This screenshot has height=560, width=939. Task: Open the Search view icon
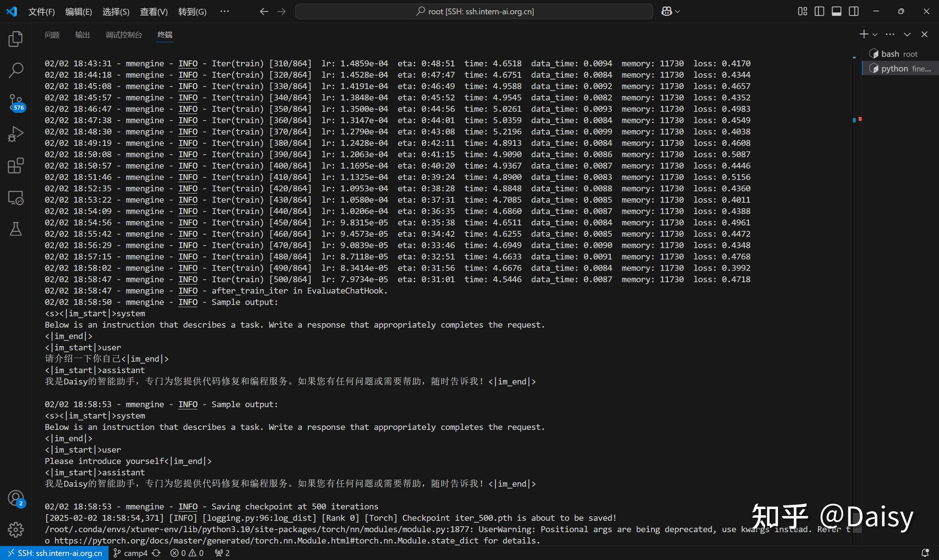pyautogui.click(x=15, y=70)
